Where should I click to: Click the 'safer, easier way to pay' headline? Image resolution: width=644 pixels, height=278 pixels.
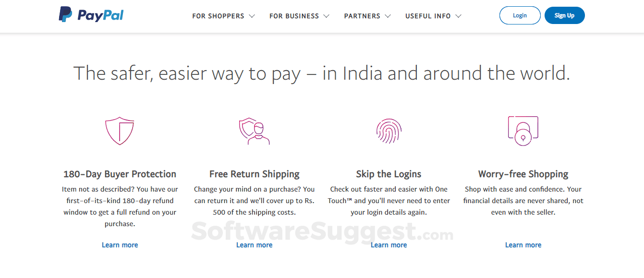click(321, 73)
